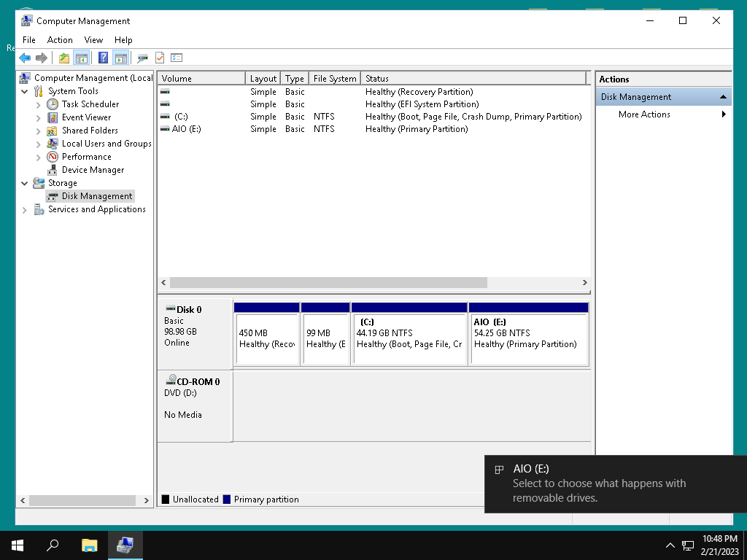Collapse the Disk Management actions section

723,97
